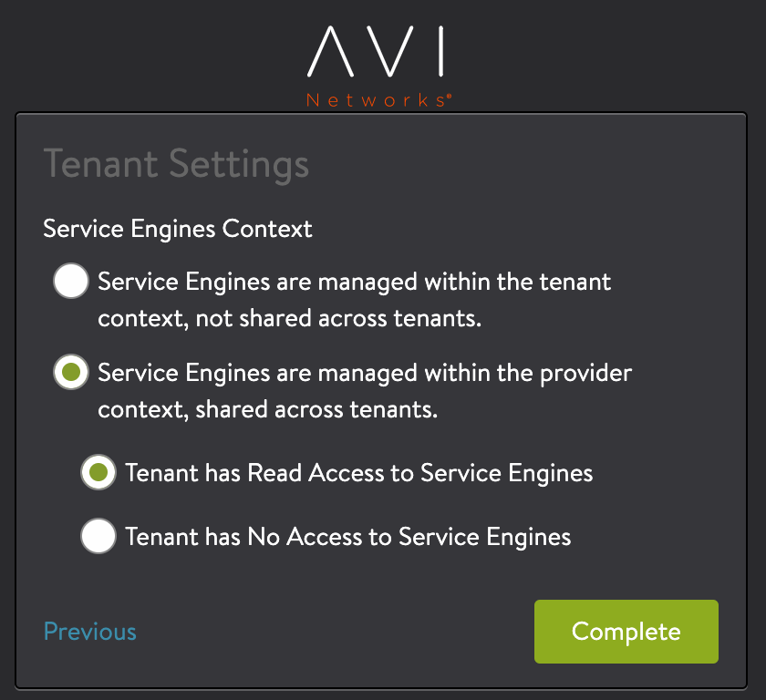Click 'managed within the tenant' label text line
766x700 pixels.
[x=354, y=282]
